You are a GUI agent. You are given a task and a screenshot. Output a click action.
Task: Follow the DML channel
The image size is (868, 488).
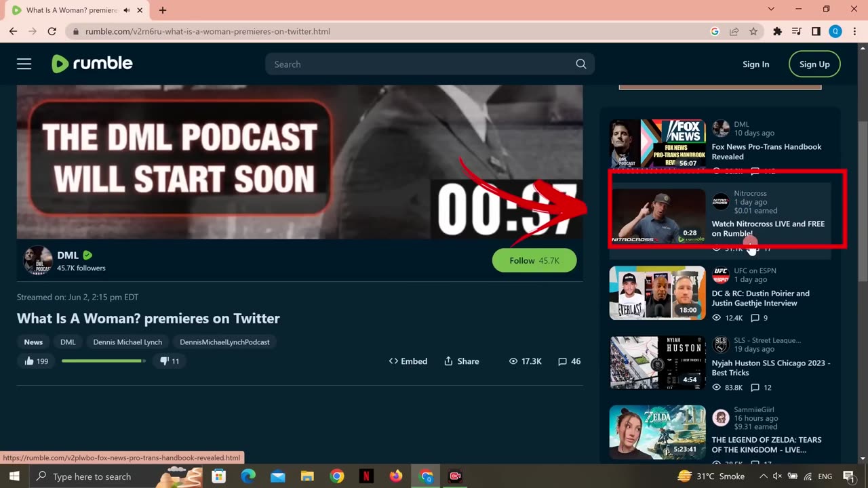pyautogui.click(x=534, y=260)
